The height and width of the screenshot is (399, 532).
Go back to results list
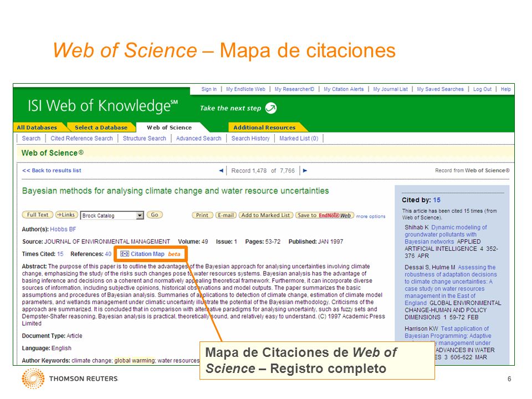[x=52, y=171]
